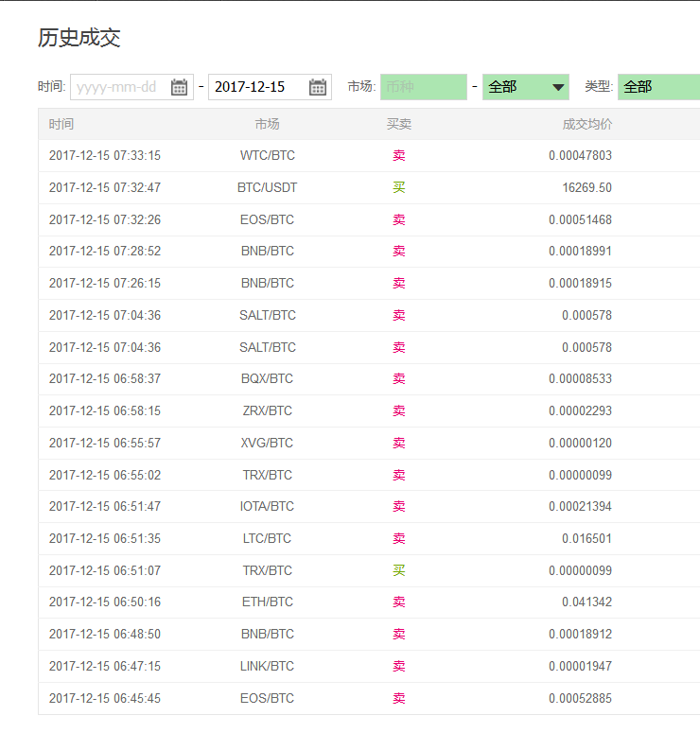Click price 0.00008533
Viewport: 700px width, 733px height.
580,378
